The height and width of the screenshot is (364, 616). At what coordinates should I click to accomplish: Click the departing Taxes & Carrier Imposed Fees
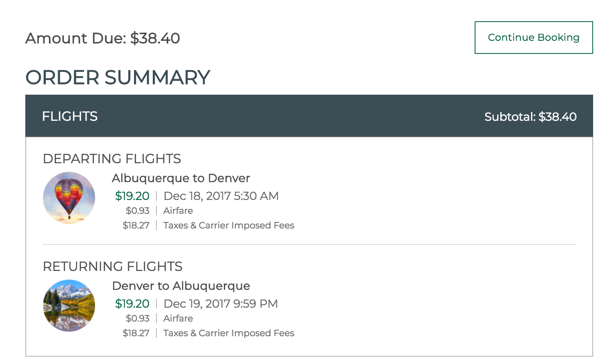[228, 225]
